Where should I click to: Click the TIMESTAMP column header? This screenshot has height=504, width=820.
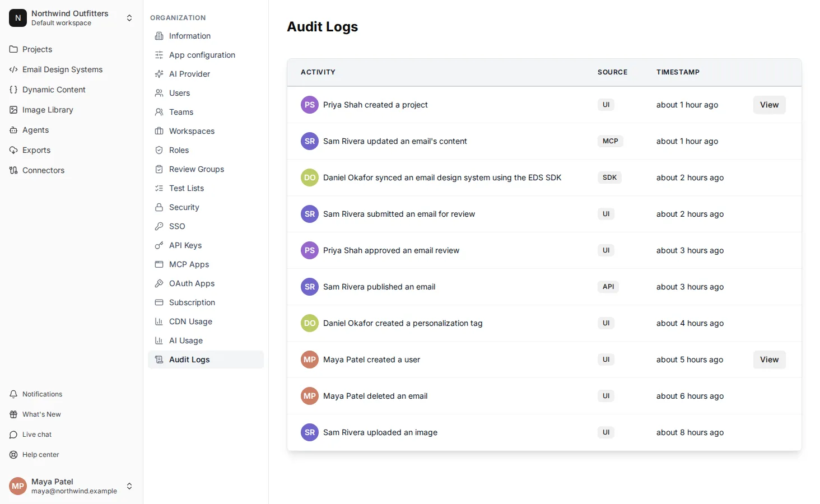(x=678, y=72)
